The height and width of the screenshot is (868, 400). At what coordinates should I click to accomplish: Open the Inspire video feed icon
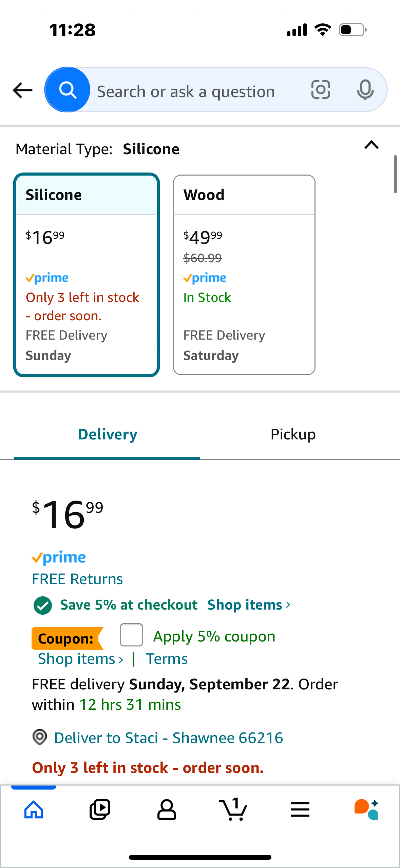point(100,810)
